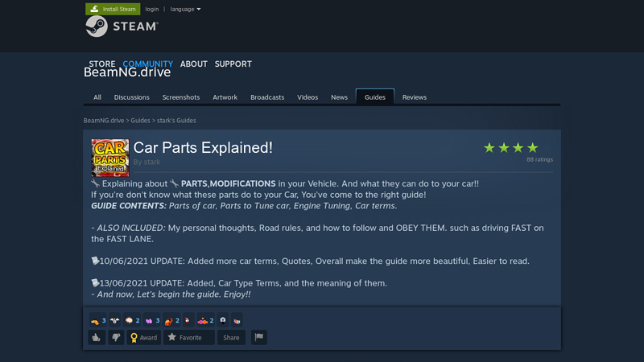Click the orange pointing-hand award with 3
This screenshot has height=362, width=644.
(98, 320)
